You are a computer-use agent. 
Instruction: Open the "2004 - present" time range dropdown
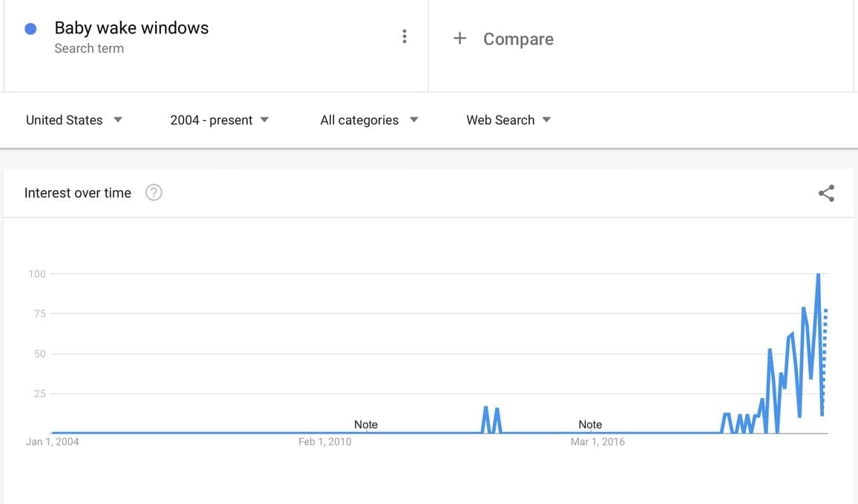[x=219, y=120]
